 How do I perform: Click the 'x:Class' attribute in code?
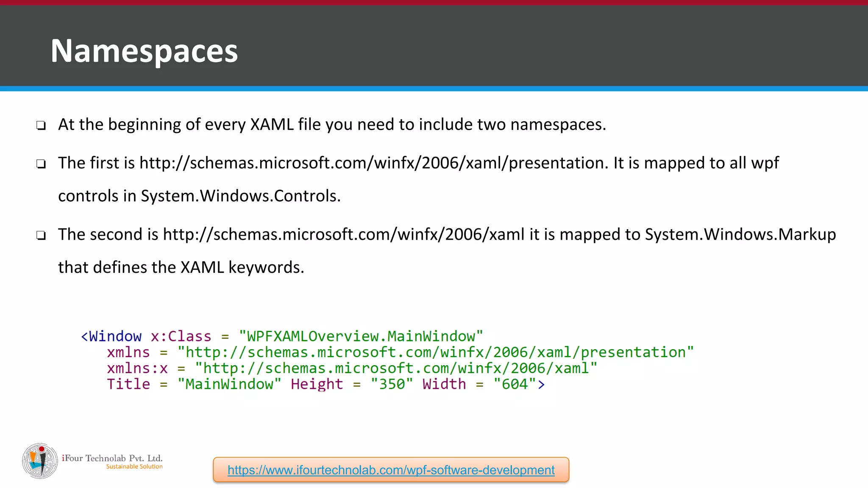coord(181,336)
